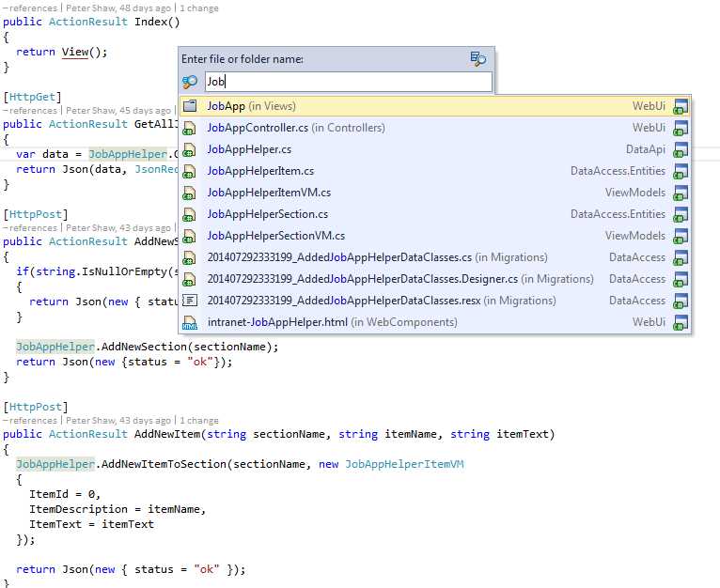The image size is (720, 588).
Task: Click ViewModels project icon on JobAppHelperItemVM.cs row
Action: (x=681, y=193)
